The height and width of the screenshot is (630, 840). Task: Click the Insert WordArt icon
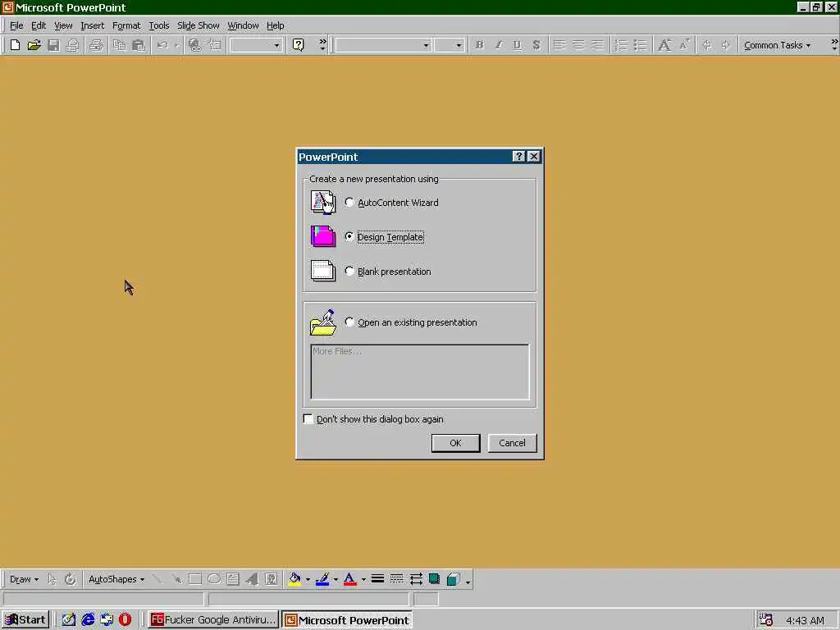point(252,579)
